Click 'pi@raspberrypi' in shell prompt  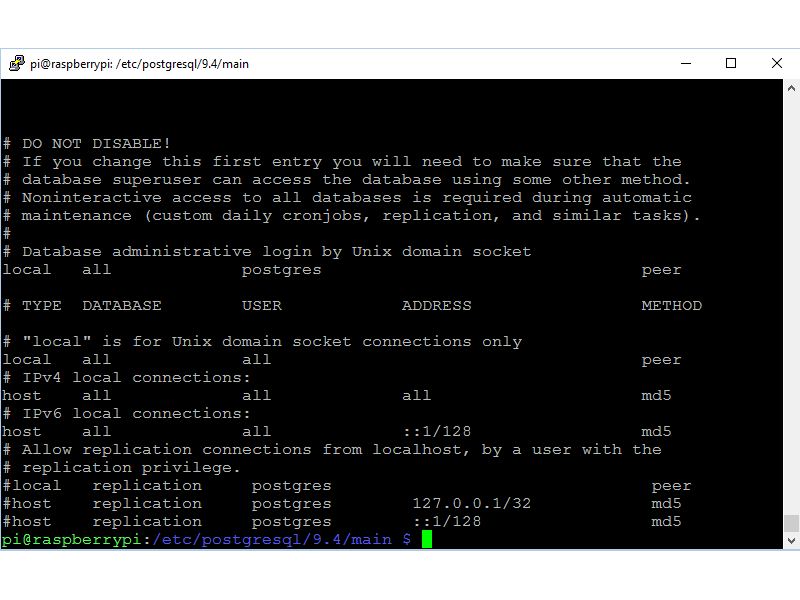point(71,540)
